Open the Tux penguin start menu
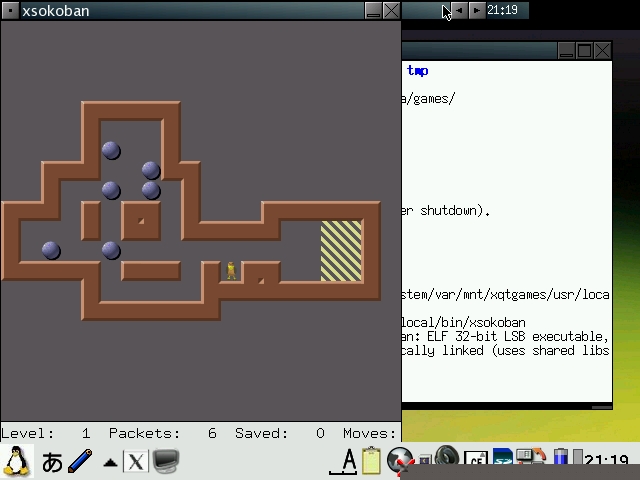The height and width of the screenshot is (480, 640). tap(17, 461)
